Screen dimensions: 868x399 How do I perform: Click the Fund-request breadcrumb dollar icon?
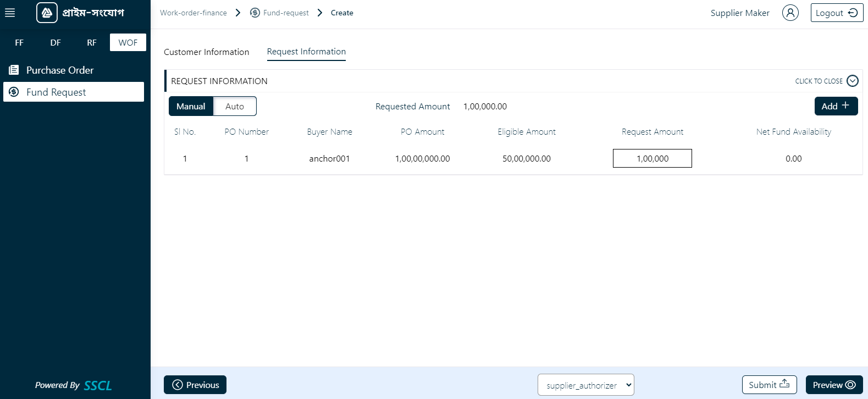pyautogui.click(x=255, y=13)
